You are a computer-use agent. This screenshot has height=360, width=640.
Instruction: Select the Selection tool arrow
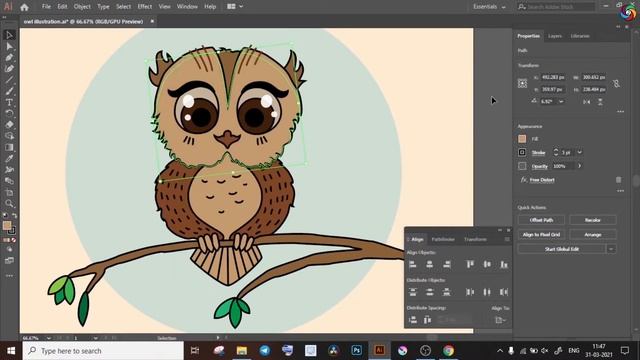(x=9, y=35)
